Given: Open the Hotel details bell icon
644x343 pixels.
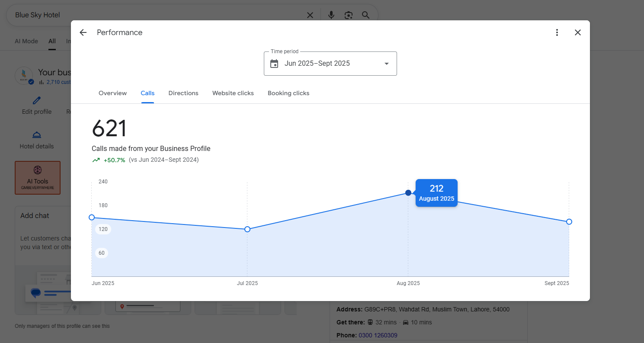Looking at the screenshot, I should [x=37, y=135].
